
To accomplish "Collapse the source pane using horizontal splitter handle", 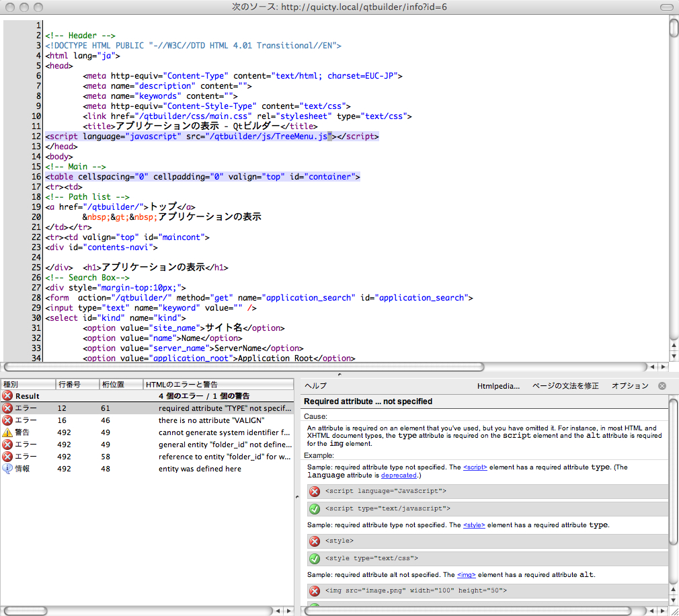I will click(339, 374).
